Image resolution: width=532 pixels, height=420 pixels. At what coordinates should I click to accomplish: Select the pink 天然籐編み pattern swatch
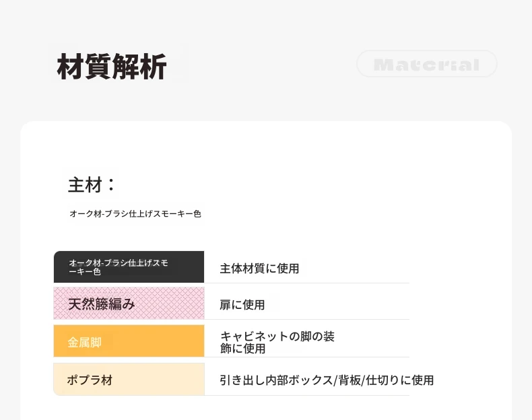tap(129, 303)
